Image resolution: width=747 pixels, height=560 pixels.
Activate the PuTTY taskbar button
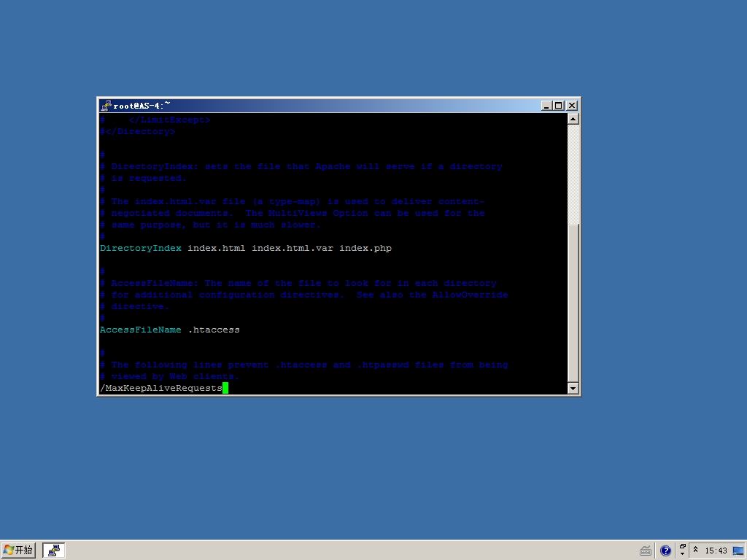(x=54, y=551)
